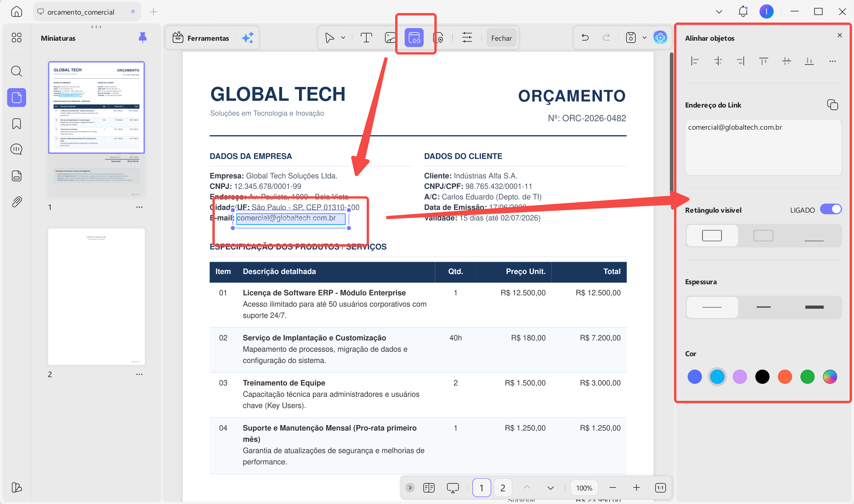Expand the bottom toolbar arrow
This screenshot has width=854, height=504.
pyautogui.click(x=410, y=488)
